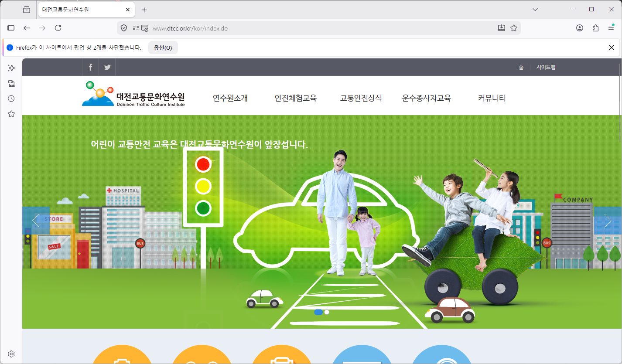622x364 pixels.
Task: Dismiss the popup blocked notification bar
Action: (612, 48)
